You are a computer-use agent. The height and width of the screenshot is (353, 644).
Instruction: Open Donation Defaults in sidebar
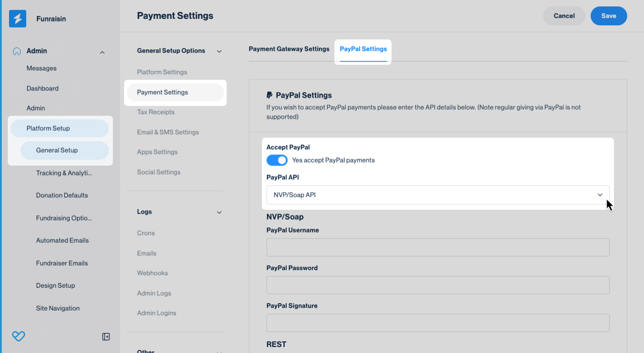(x=62, y=195)
